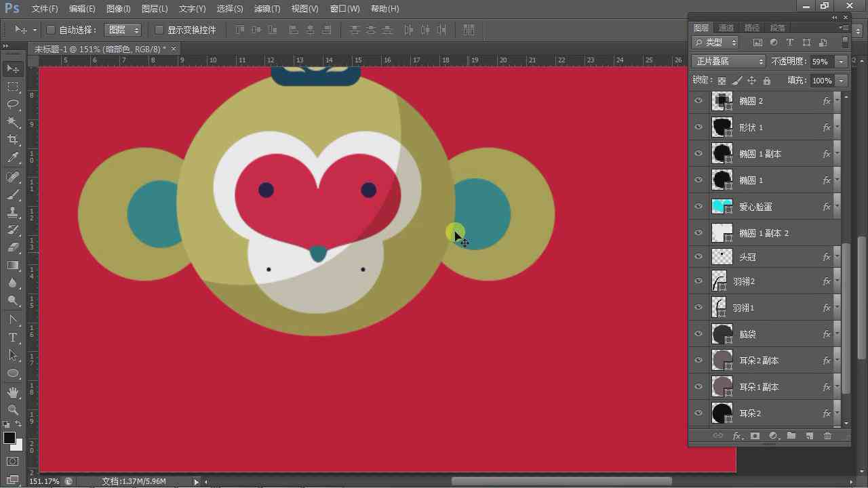Select the Eyedropper tool

[x=13, y=158]
